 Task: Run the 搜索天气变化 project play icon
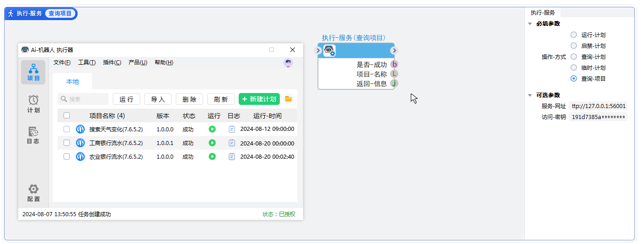(212, 129)
